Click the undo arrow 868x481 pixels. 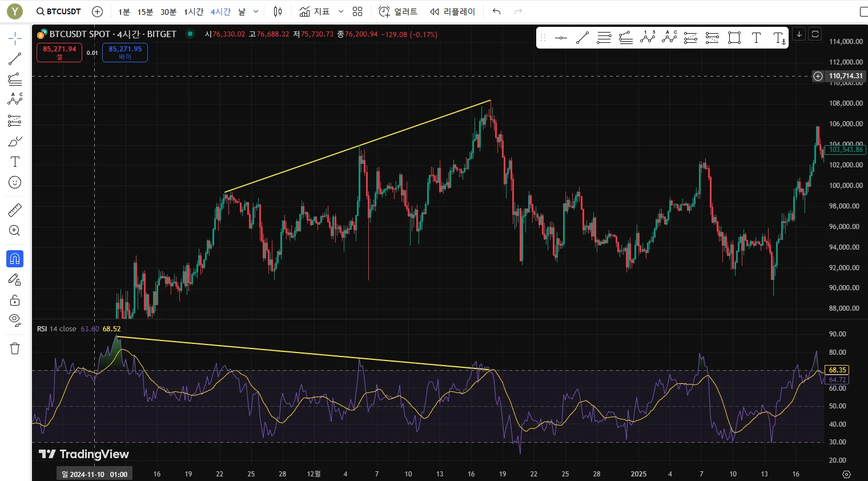click(497, 11)
